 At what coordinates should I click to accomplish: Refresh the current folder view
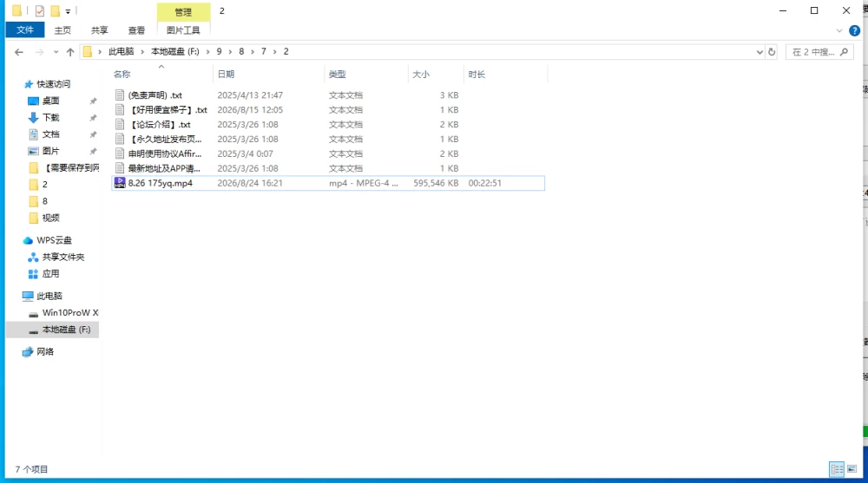click(x=772, y=52)
